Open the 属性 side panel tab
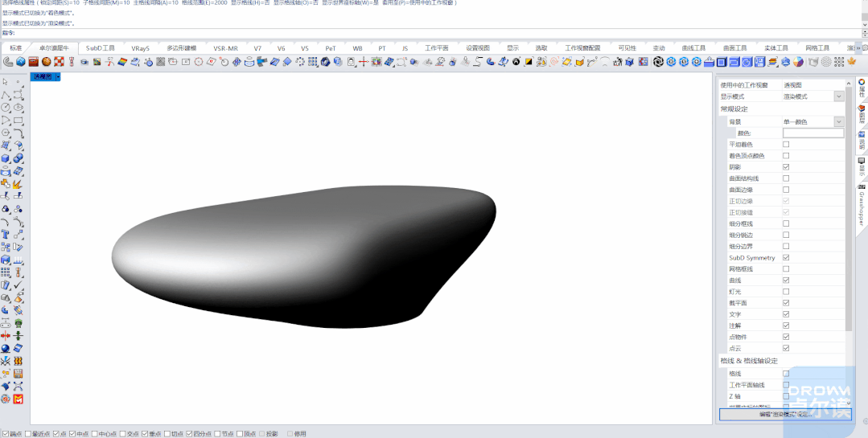Screen dimensions: 868x438 [862, 88]
